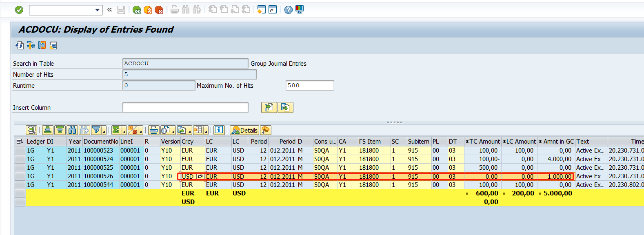Expand the Filter funnel dropdown arrow
Image resolution: width=644 pixels, height=235 pixels.
click(x=104, y=131)
